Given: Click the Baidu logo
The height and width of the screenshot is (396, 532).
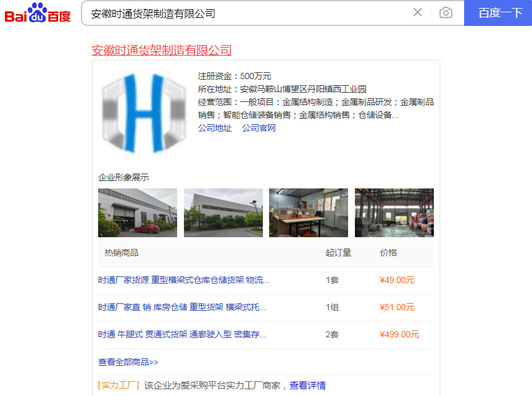Looking at the screenshot, I should 37,13.
